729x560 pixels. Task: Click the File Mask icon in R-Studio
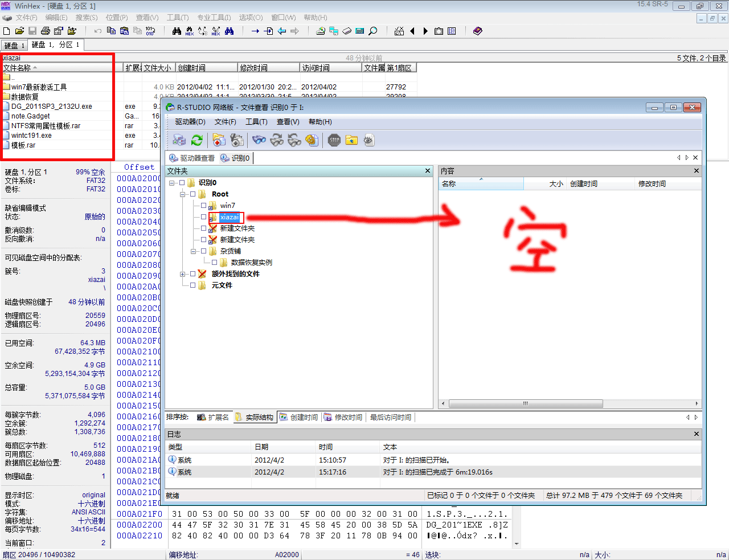312,140
